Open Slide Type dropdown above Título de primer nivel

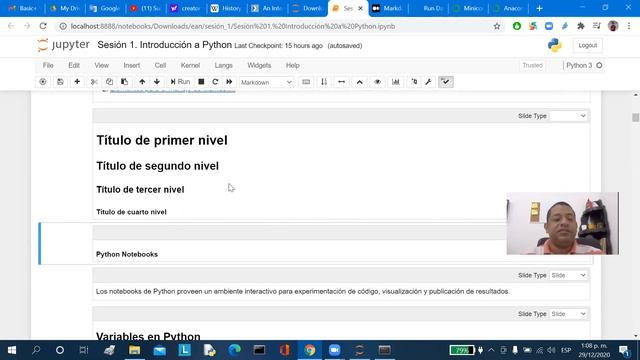(568, 116)
